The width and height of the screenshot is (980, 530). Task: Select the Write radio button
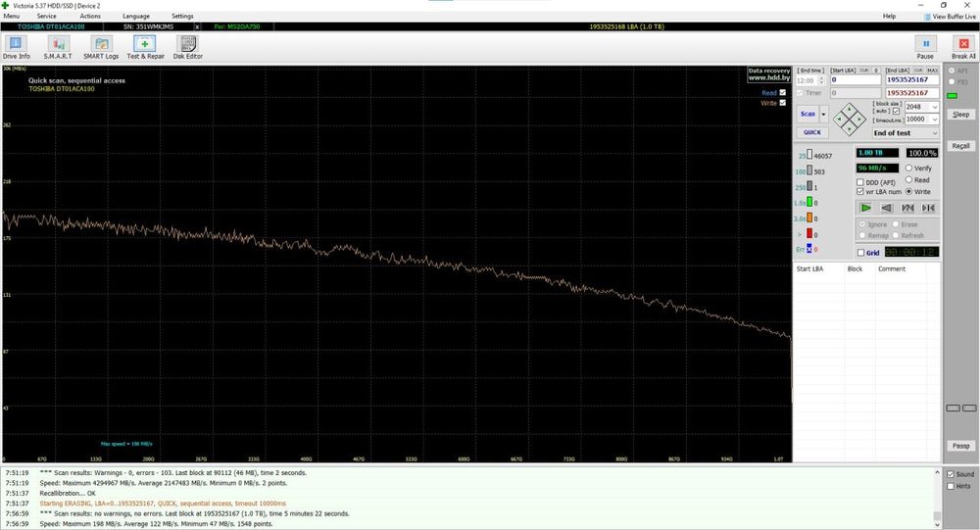coord(908,191)
